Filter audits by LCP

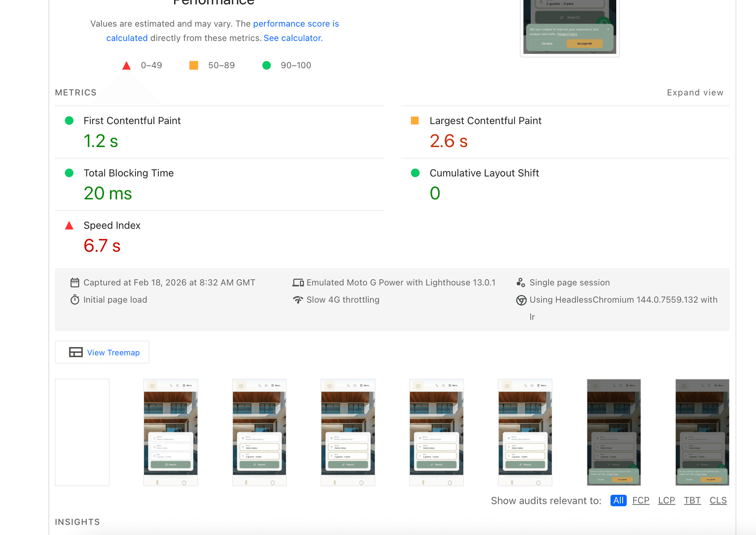[x=666, y=500]
